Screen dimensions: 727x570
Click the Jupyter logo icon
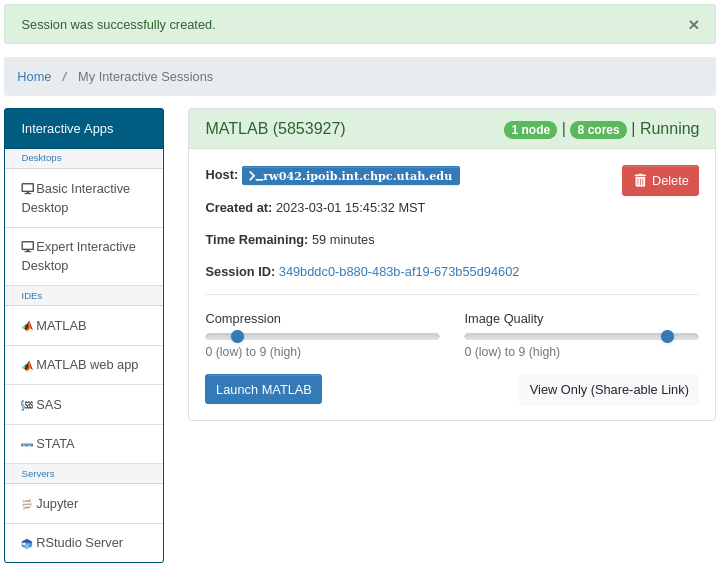tap(27, 504)
